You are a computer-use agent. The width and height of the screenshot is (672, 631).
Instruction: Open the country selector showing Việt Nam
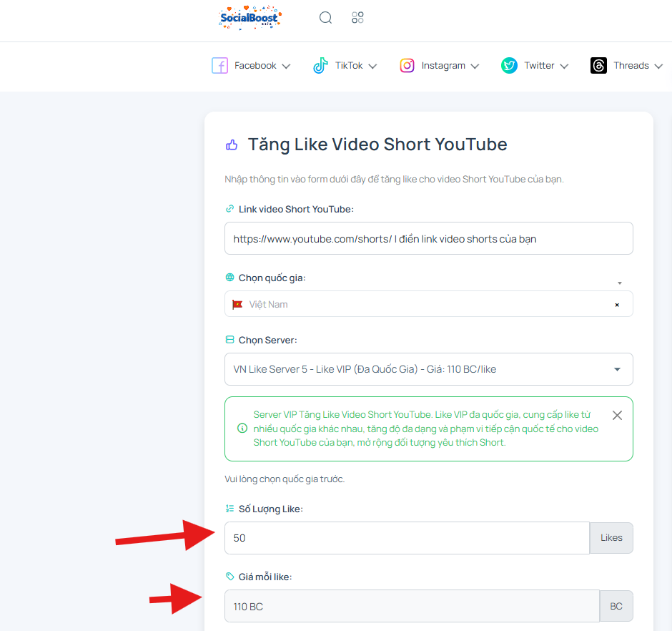coord(428,304)
